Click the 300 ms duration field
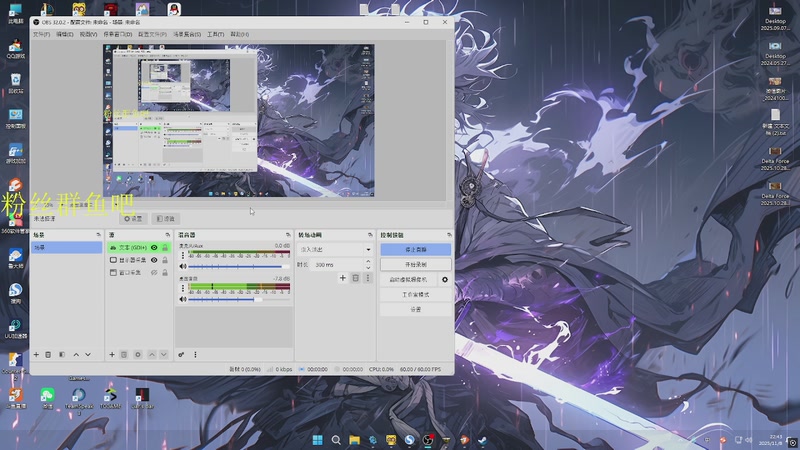 pos(337,264)
